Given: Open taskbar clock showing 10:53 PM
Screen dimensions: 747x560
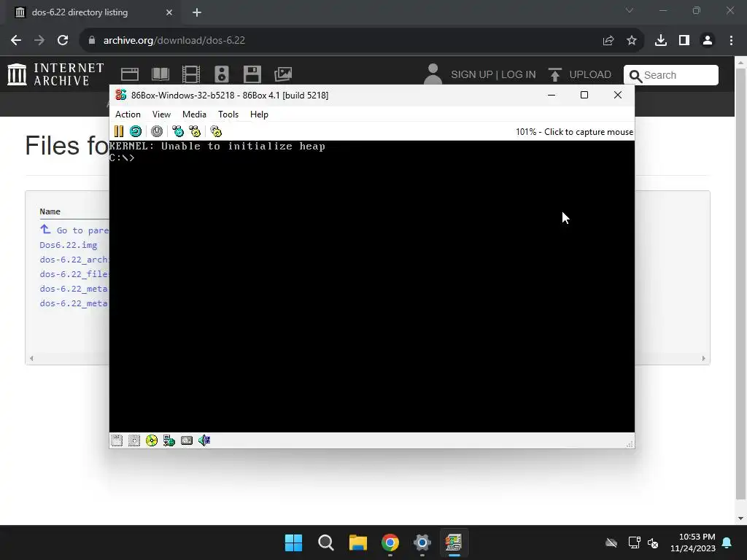Looking at the screenshot, I should pos(693,542).
